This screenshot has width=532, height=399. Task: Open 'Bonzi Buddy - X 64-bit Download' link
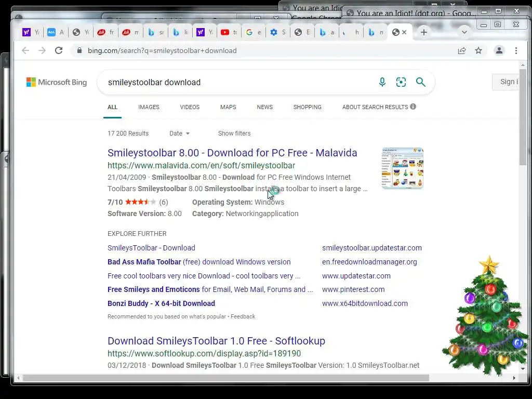pyautogui.click(x=161, y=303)
